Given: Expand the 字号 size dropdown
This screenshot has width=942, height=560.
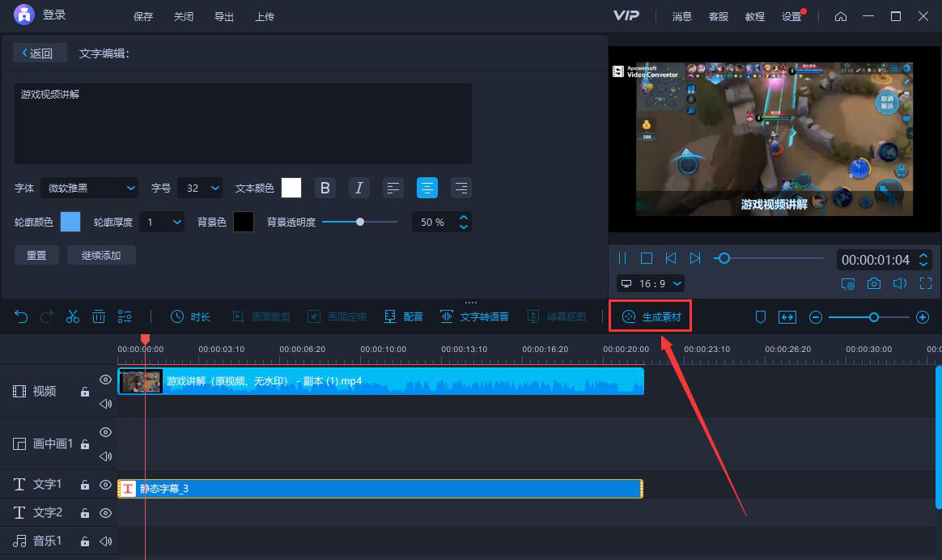Looking at the screenshot, I should pos(199,188).
